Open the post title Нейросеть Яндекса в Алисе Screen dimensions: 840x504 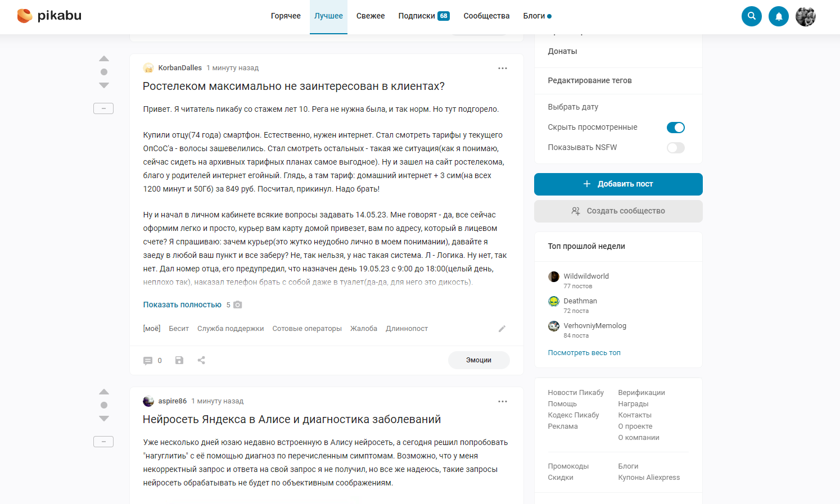(x=292, y=419)
